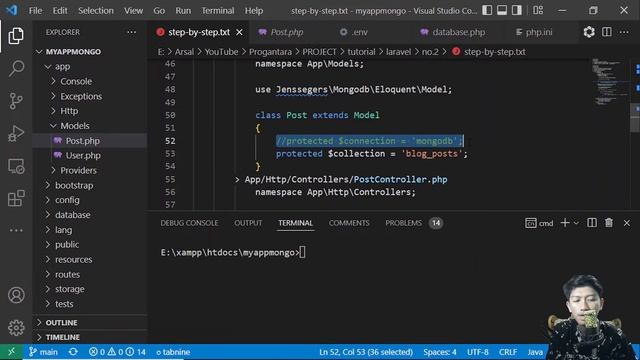Switch to Post.php editor tab
Screen dimensions: 640x360
pos(287,32)
